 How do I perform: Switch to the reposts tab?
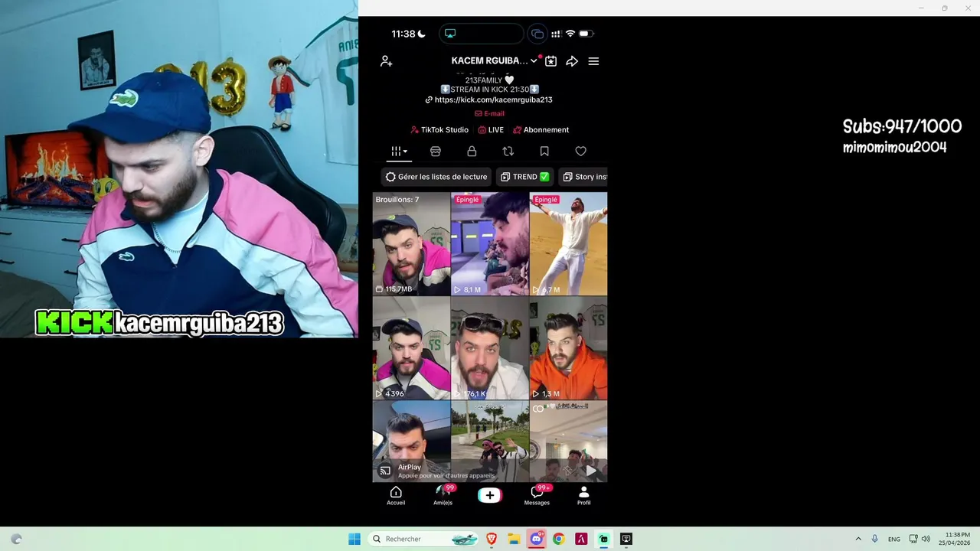[508, 152]
